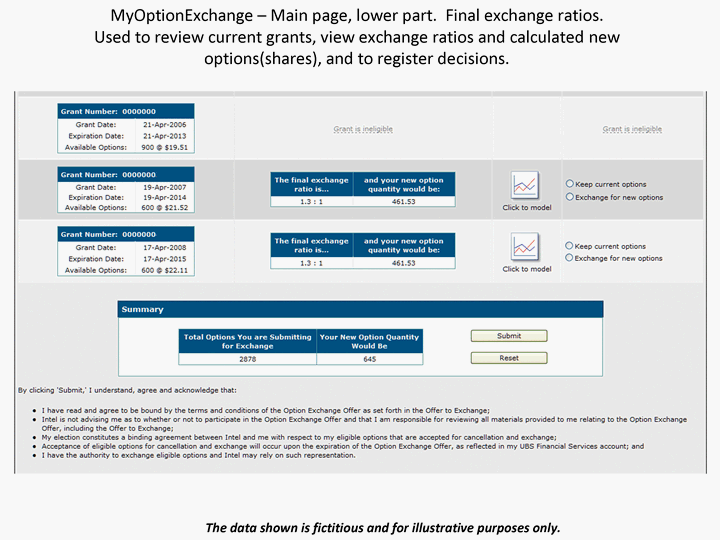This screenshot has height=540, width=720.
Task: Choose Exchange for new options for the 17-Apr-2008 grant
Action: pos(570,258)
